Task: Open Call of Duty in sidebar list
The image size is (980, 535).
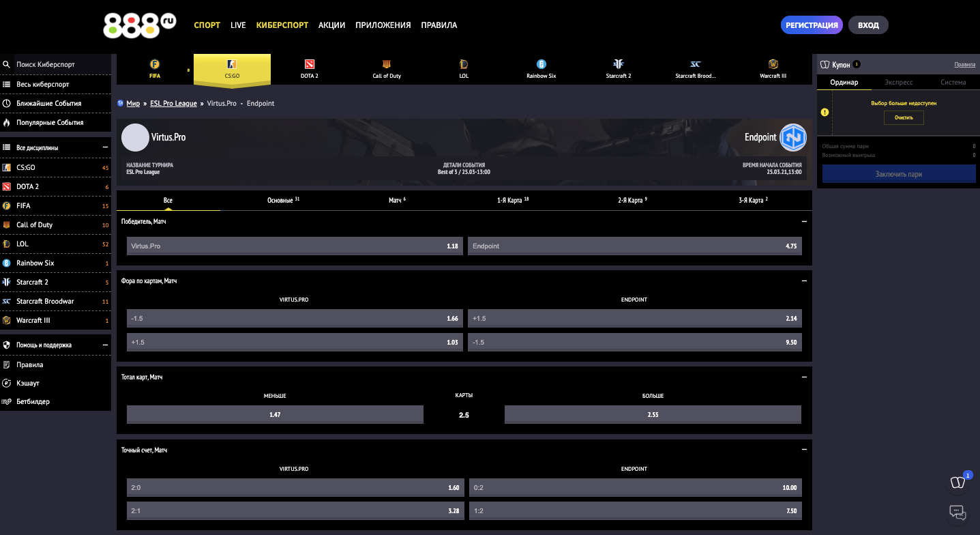Action: (55, 225)
